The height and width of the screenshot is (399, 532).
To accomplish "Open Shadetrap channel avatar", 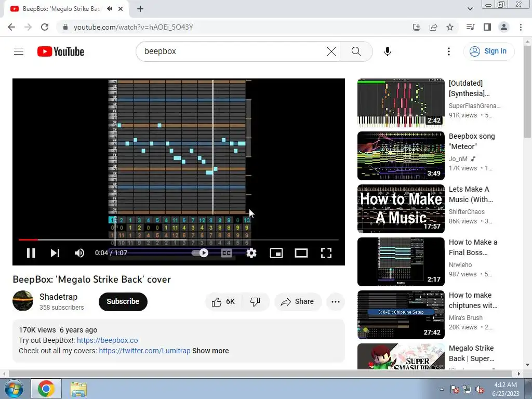I will (23, 301).
